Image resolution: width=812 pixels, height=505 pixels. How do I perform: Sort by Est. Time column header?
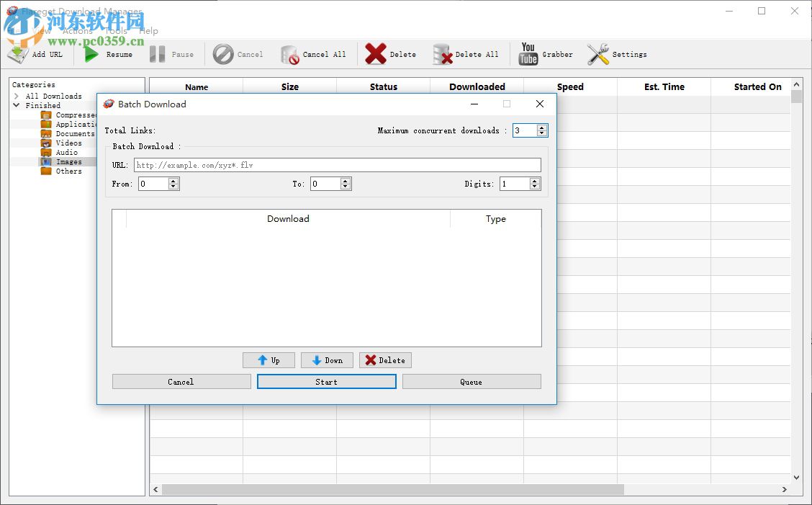664,86
